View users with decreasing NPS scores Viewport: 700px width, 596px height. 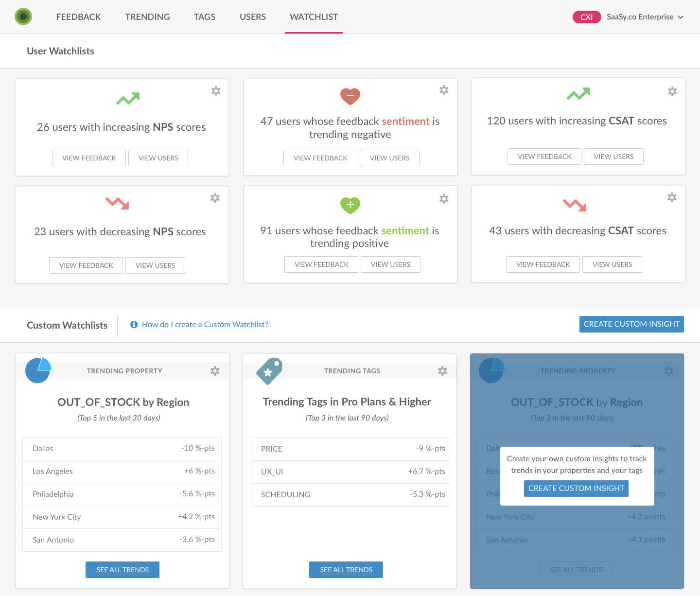(x=156, y=265)
